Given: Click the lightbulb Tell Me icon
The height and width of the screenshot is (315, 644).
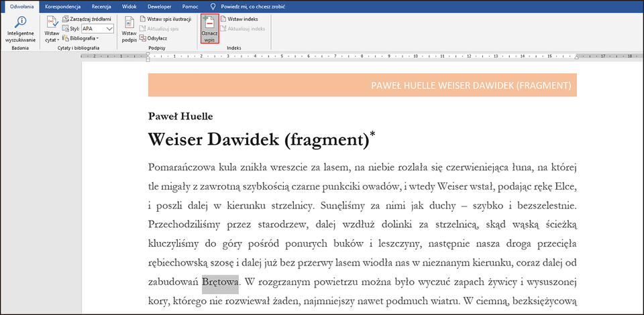Looking at the screenshot, I should click(x=213, y=7).
